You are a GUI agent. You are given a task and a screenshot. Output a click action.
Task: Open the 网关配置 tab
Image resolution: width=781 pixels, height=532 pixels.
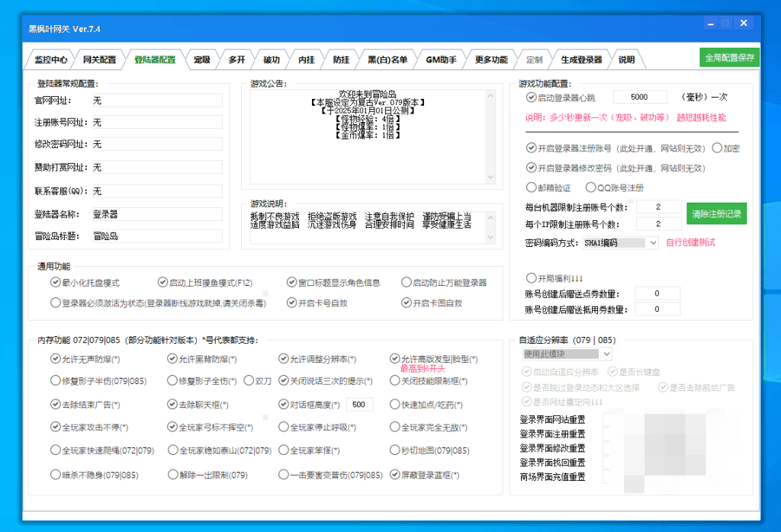click(99, 59)
